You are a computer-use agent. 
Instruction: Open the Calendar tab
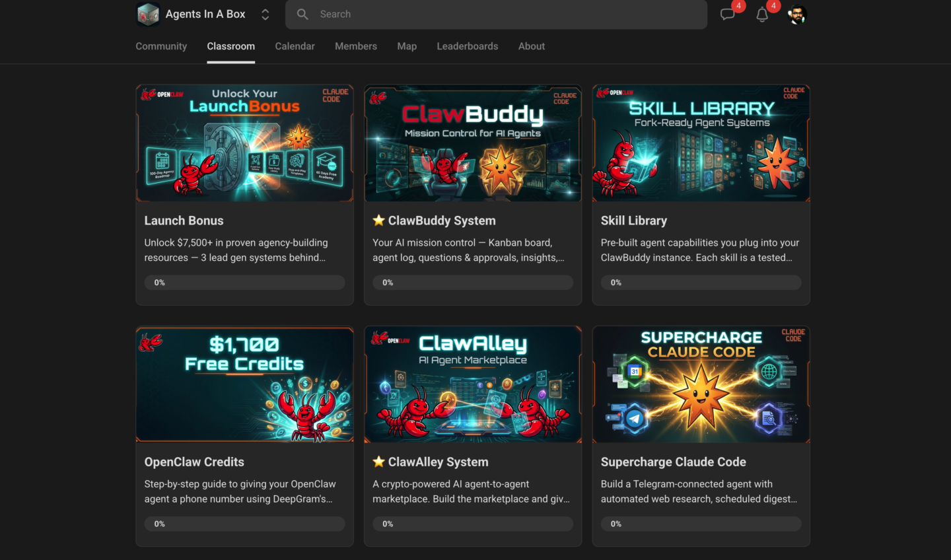295,46
